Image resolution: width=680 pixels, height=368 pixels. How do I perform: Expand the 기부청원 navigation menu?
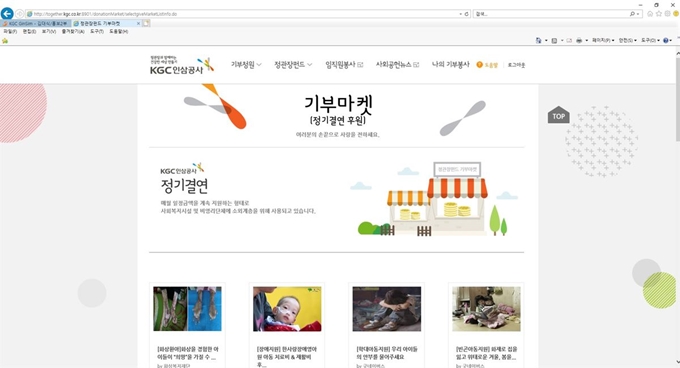click(x=246, y=65)
